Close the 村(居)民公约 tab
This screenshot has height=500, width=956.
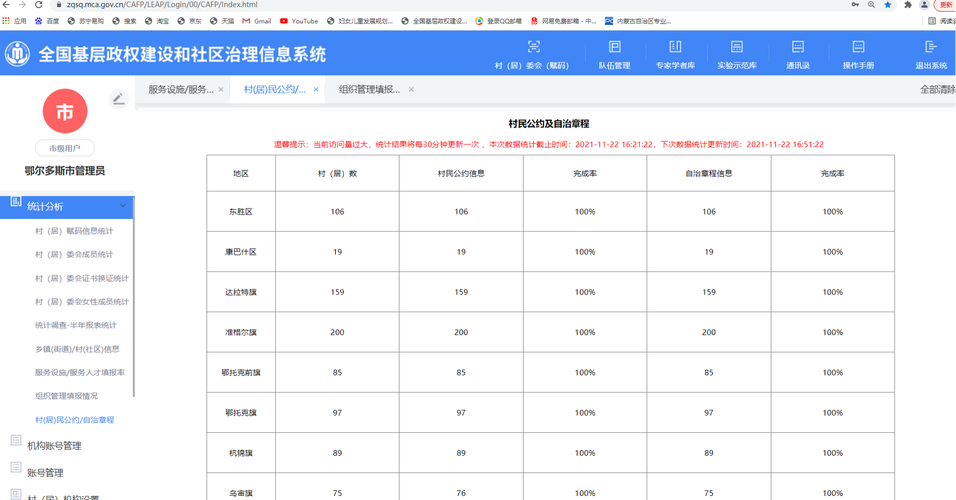point(316,90)
